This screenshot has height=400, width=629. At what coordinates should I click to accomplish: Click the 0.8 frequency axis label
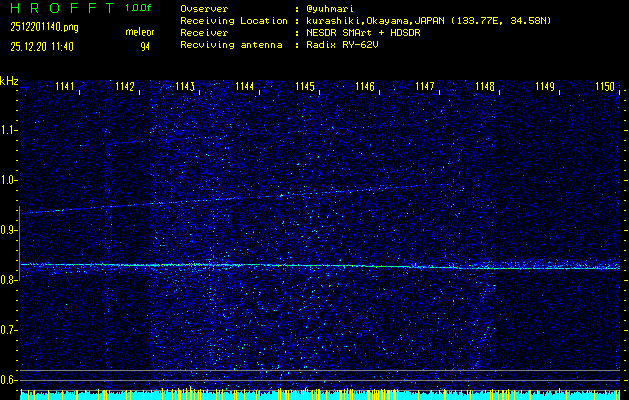point(9,280)
